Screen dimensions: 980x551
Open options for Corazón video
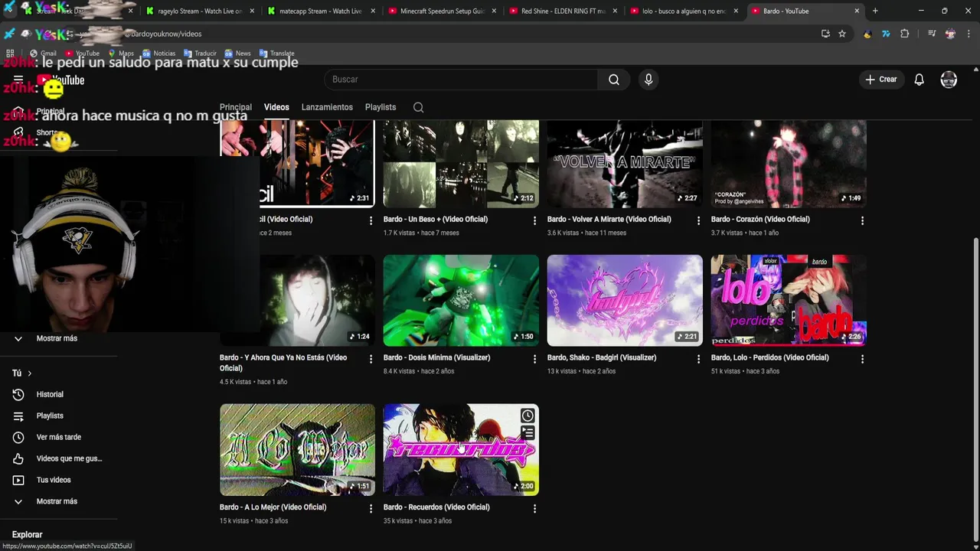click(862, 220)
